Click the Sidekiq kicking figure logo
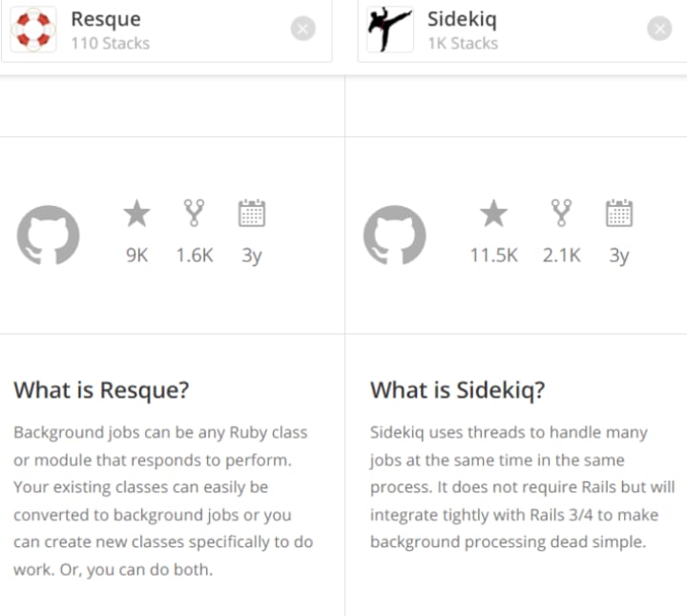687x616 pixels. (x=390, y=30)
